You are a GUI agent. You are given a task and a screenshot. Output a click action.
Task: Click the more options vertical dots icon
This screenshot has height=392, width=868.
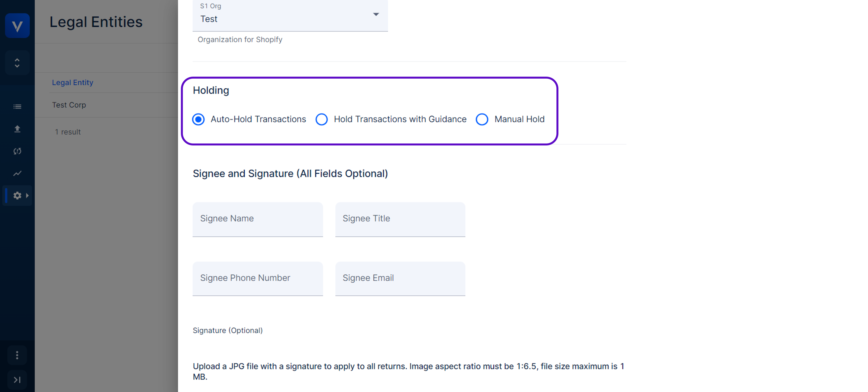click(x=17, y=355)
